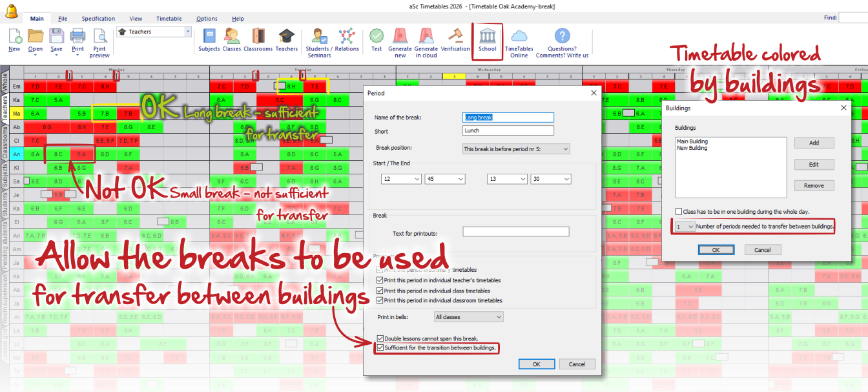Image resolution: width=868 pixels, height=392 pixels.
Task: Select Main Building in the buildings list
Action: [692, 141]
